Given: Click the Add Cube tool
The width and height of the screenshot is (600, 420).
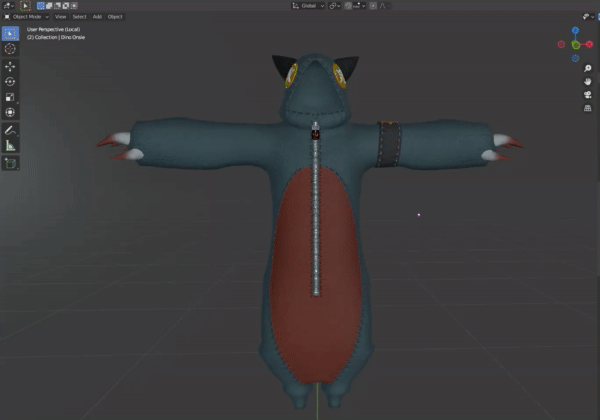Looking at the screenshot, I should pyautogui.click(x=10, y=163).
